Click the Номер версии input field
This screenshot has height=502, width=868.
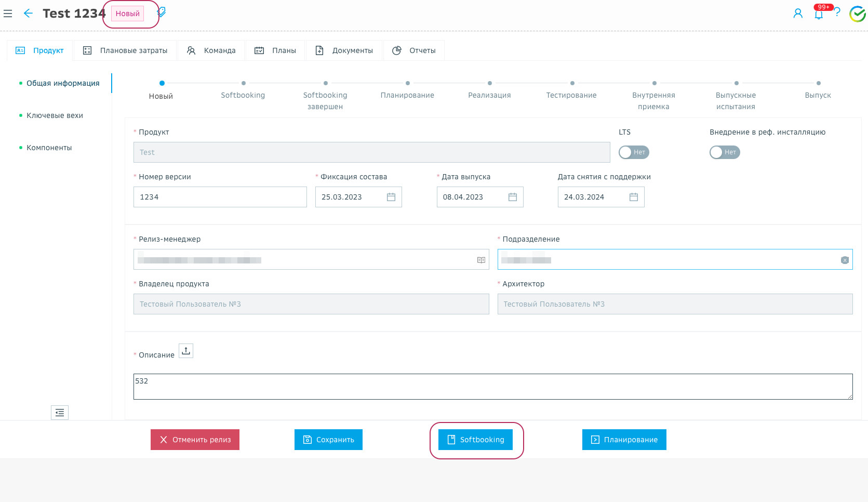(x=220, y=197)
